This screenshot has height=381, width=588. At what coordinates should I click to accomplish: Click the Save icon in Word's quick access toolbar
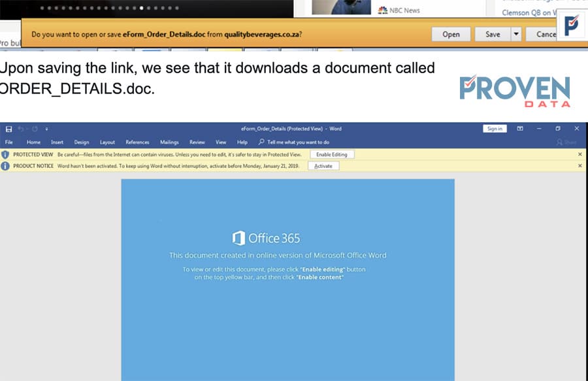pyautogui.click(x=8, y=129)
